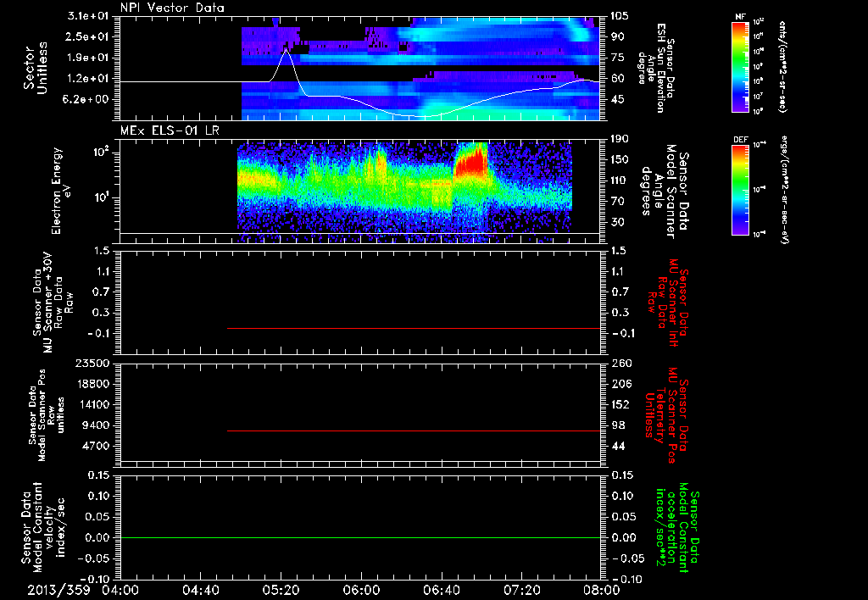Click the '08:00' time tick label
868x600 pixels.
point(602,590)
